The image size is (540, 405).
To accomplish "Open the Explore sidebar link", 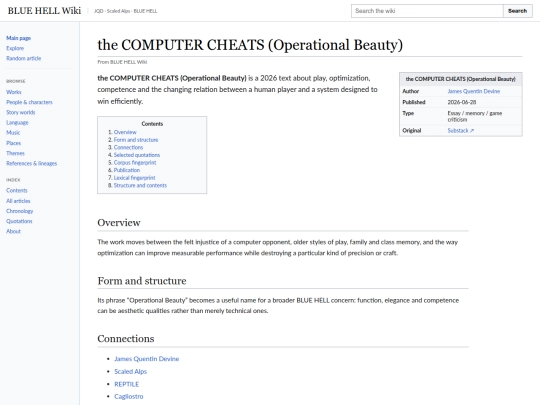I will coord(15,48).
